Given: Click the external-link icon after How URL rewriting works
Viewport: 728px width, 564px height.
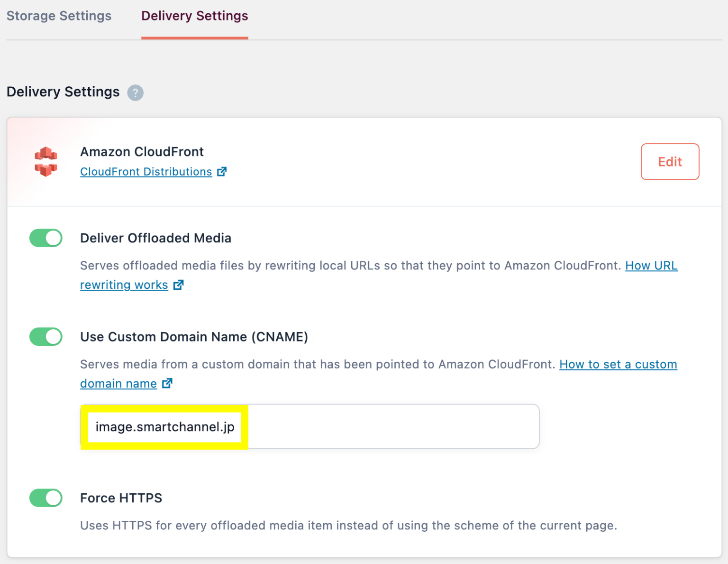Looking at the screenshot, I should pyautogui.click(x=179, y=285).
